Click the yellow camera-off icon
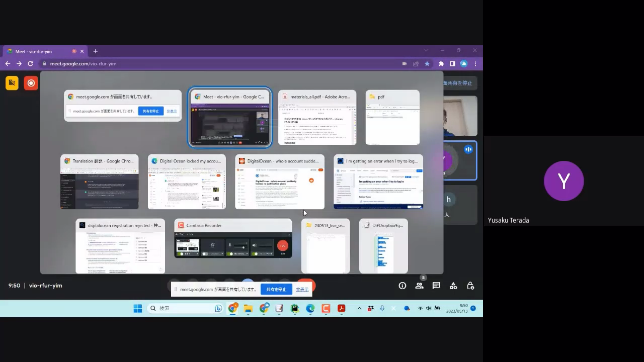 [12, 83]
